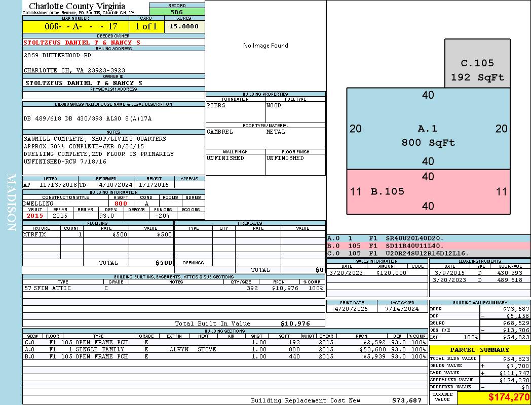Select deeded owner name STOLTZFUS DANIEL T & NANCY S
The image size is (532, 405).
pyautogui.click(x=82, y=43)
